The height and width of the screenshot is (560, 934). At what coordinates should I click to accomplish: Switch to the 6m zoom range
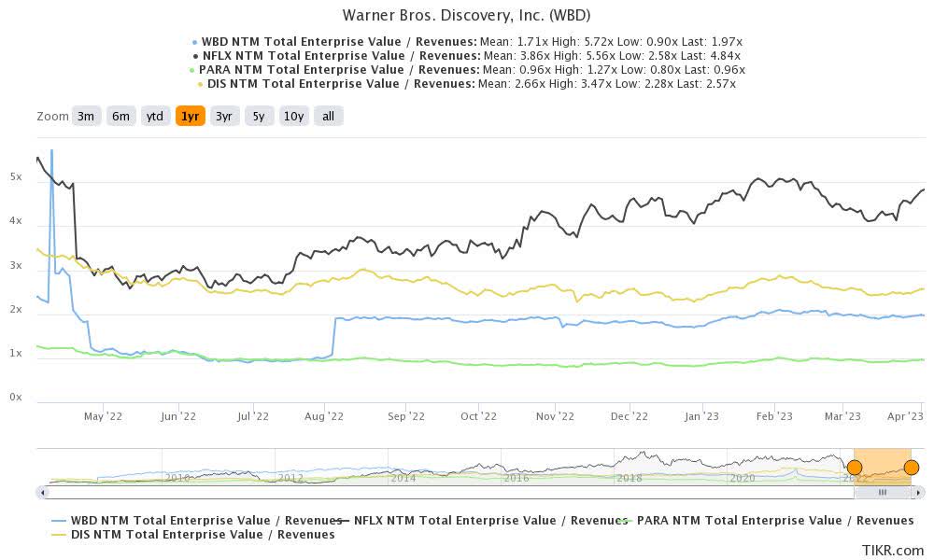coord(120,116)
